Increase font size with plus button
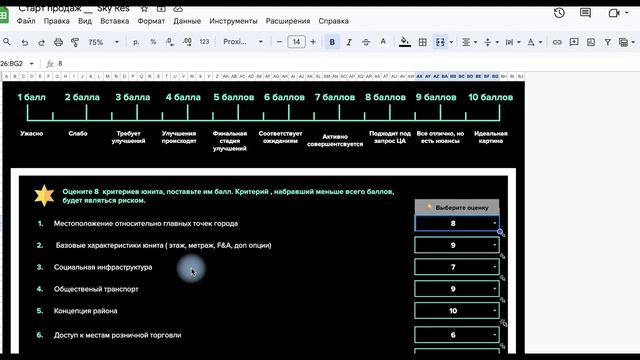Viewport: 640px width, 360px height. pyautogui.click(x=313, y=42)
